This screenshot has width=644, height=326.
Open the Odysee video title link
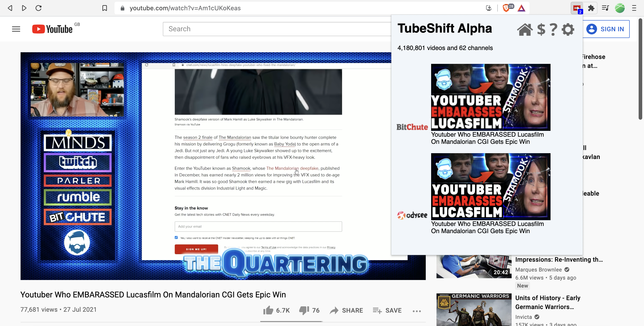pyautogui.click(x=487, y=227)
